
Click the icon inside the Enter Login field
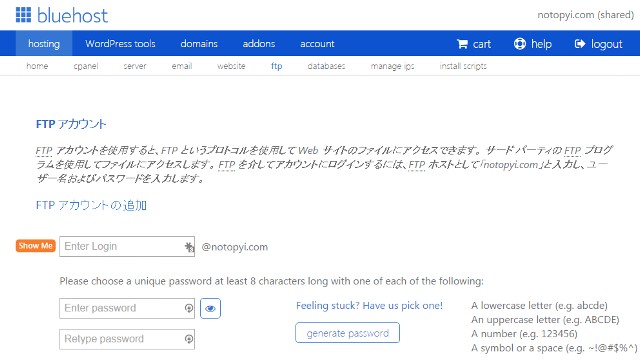click(x=189, y=247)
